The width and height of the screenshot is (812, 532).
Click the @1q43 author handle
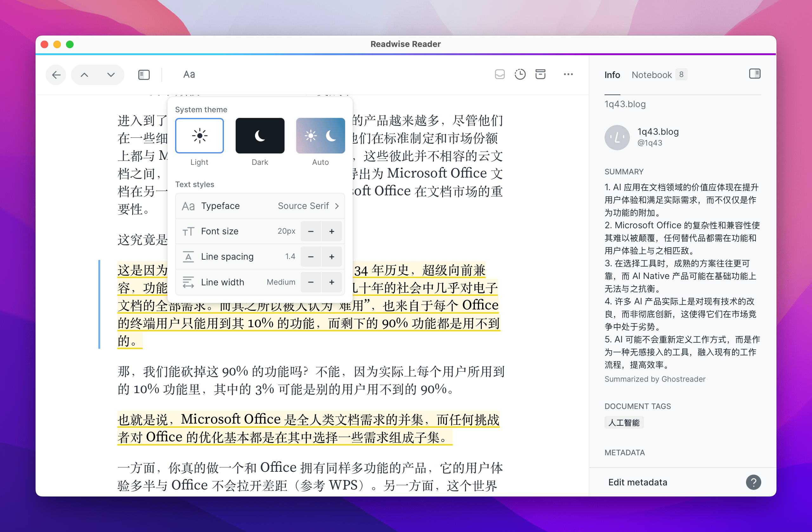(x=650, y=143)
